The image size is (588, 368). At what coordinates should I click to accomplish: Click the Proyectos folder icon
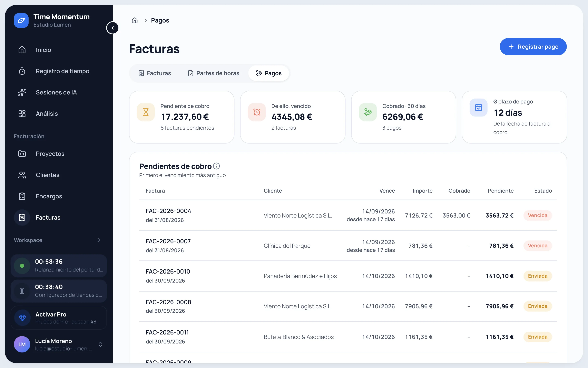[x=22, y=154]
